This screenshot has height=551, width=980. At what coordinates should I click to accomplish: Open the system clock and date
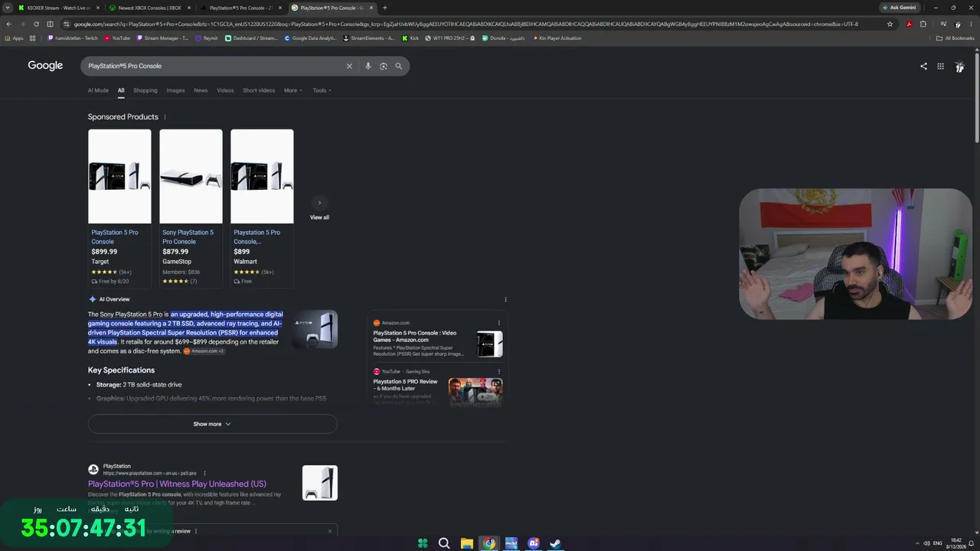pyautogui.click(x=955, y=543)
